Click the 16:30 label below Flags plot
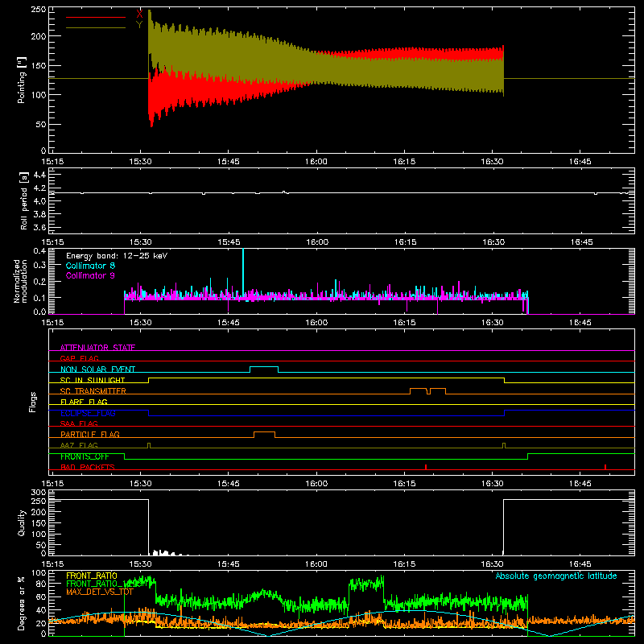Image resolution: width=644 pixels, height=644 pixels. click(493, 484)
